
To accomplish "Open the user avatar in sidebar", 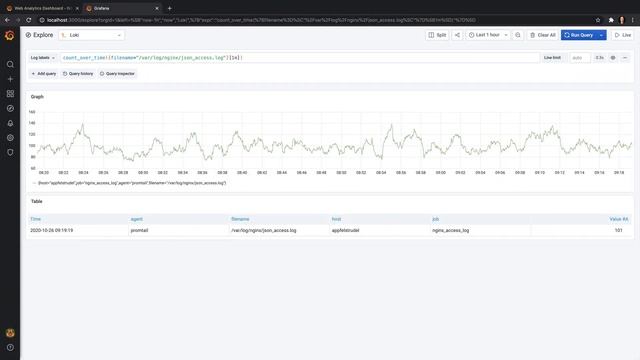I will coord(10,333).
